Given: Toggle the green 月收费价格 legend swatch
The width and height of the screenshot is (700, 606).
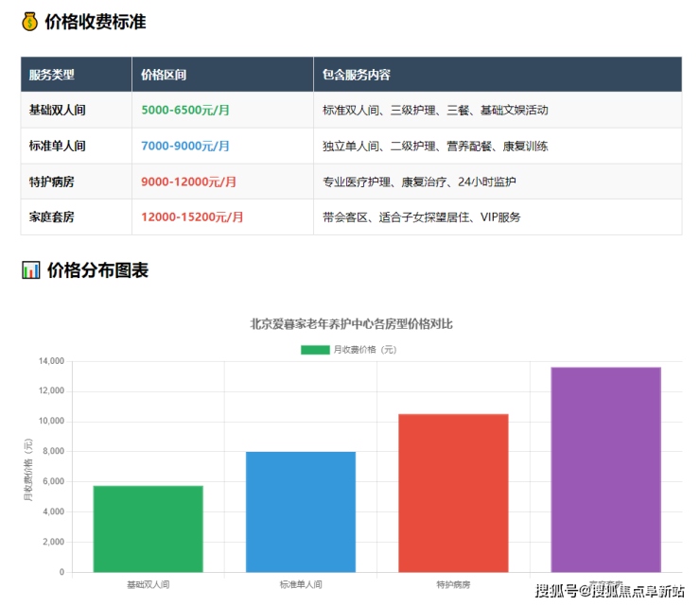Looking at the screenshot, I should click(x=315, y=350).
